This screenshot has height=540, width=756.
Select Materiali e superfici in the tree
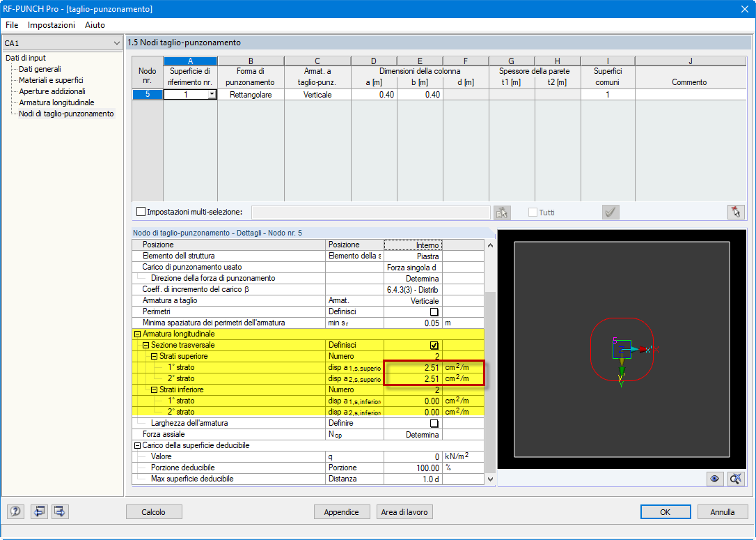[51, 80]
